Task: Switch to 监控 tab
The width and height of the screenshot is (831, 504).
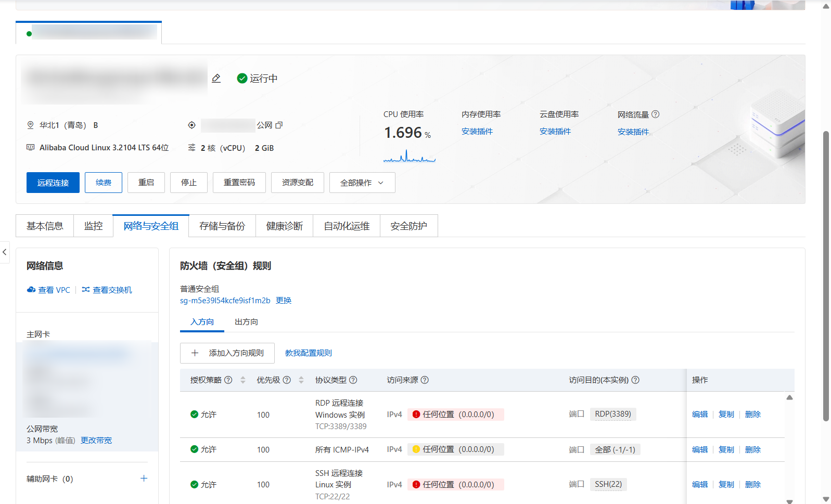Action: click(94, 226)
